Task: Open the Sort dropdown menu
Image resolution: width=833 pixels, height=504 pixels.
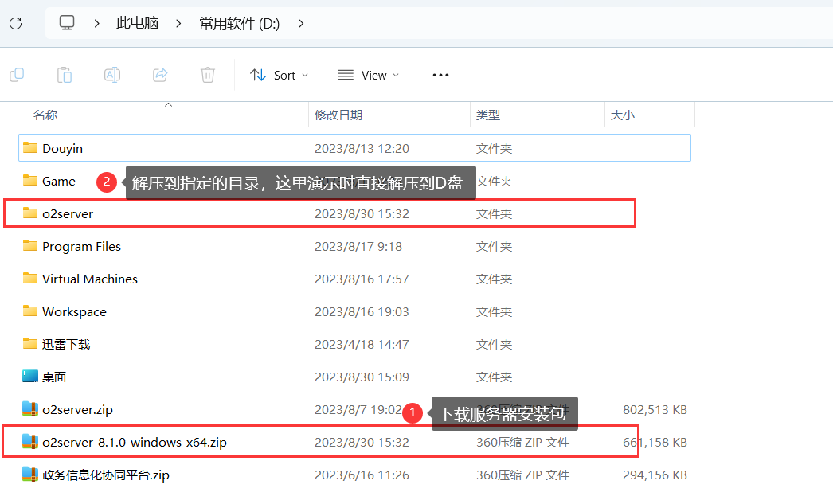Action: (279, 76)
